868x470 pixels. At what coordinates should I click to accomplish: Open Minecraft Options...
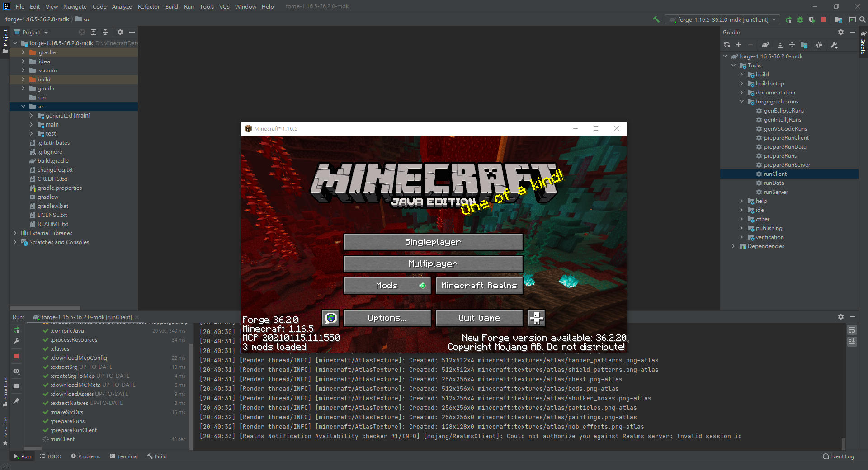(387, 318)
